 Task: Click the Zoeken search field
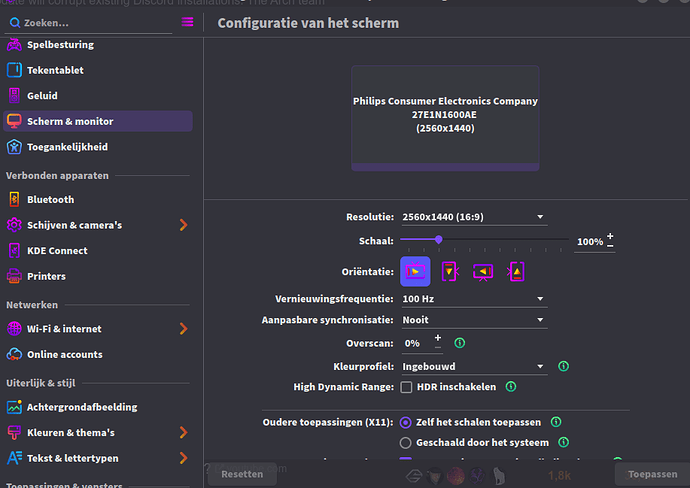pos(88,23)
